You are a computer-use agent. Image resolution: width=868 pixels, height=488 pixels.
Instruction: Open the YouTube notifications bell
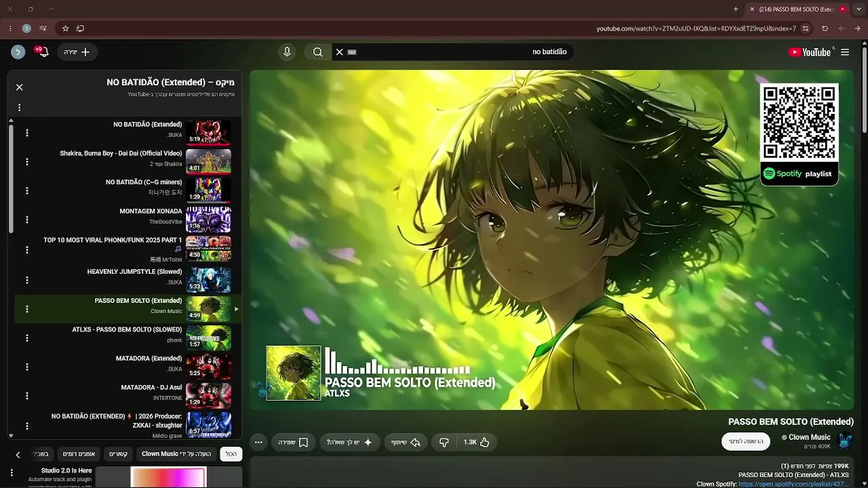tap(43, 52)
